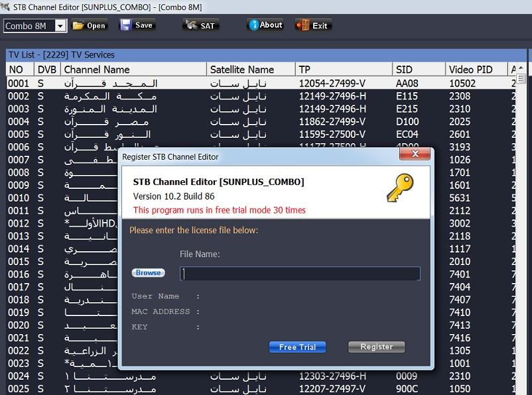Focus the File Name input field
532x395 pixels.
pos(300,273)
